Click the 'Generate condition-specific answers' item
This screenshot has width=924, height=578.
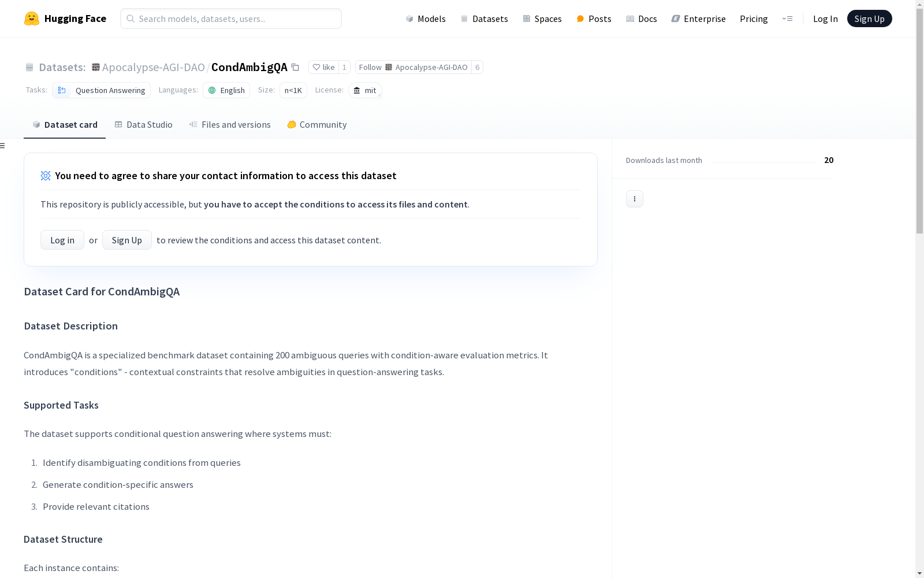pyautogui.click(x=118, y=484)
